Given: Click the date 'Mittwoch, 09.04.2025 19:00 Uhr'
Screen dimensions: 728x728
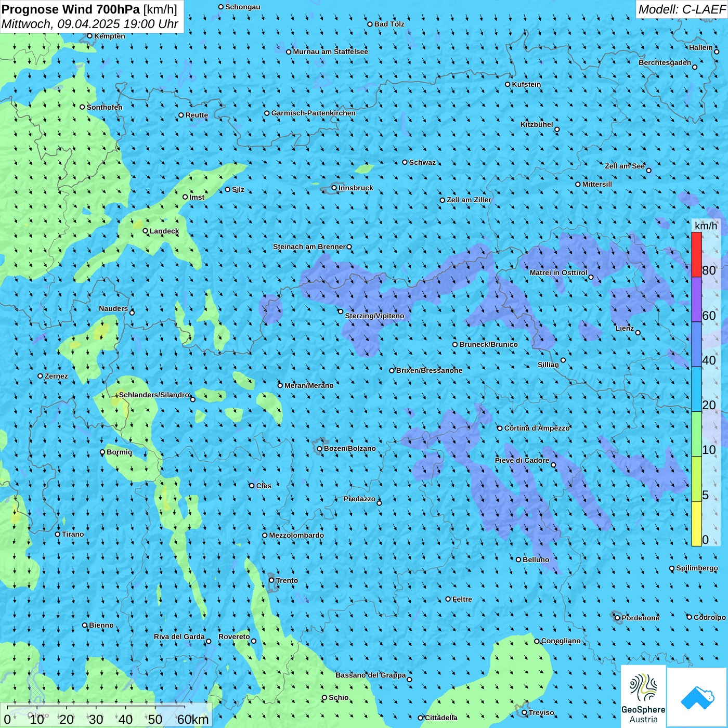Looking at the screenshot, I should pos(90,24).
